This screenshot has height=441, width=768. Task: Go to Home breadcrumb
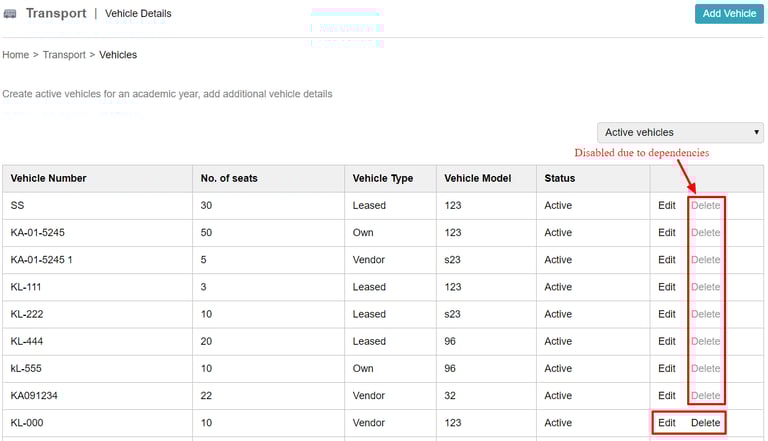pos(16,55)
